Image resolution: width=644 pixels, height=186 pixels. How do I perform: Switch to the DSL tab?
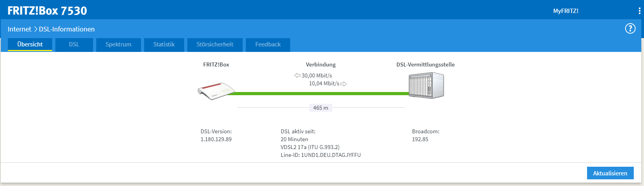pyautogui.click(x=74, y=44)
